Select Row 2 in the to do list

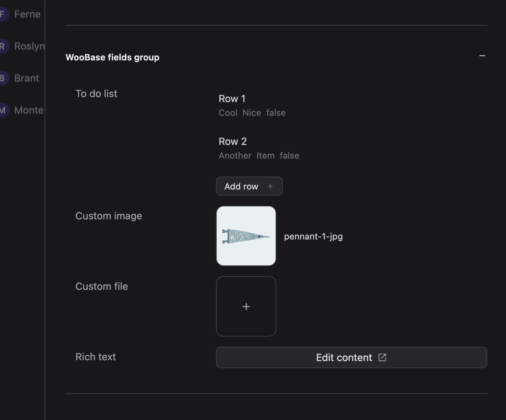point(233,141)
